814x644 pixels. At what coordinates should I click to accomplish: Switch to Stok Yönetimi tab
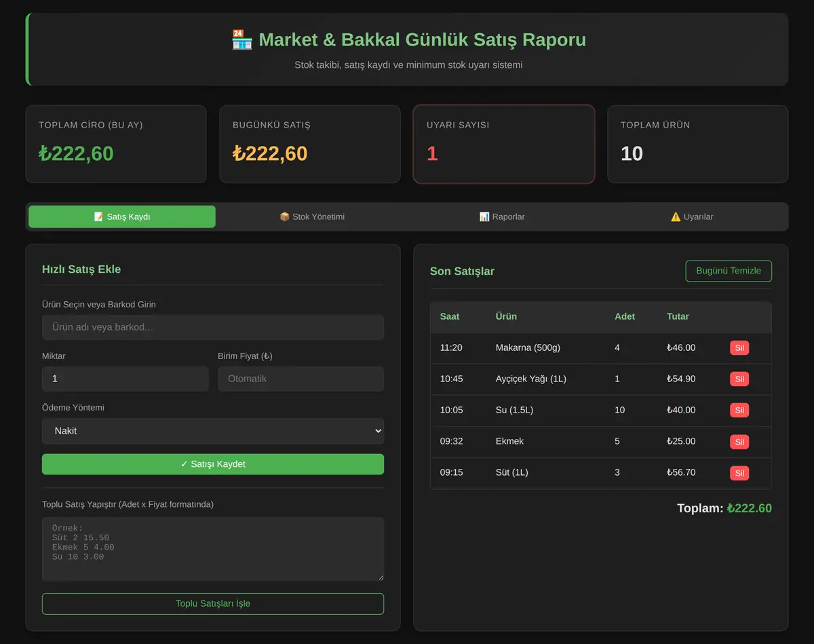click(312, 216)
